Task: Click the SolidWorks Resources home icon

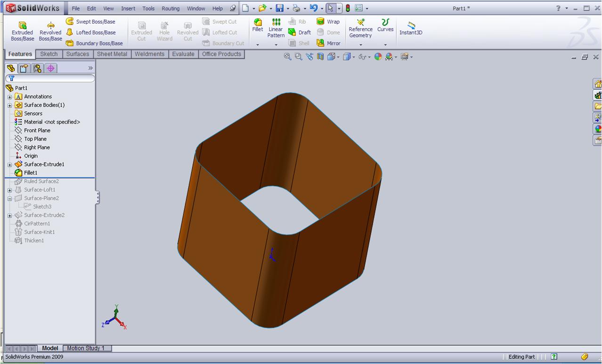Action: (597, 84)
